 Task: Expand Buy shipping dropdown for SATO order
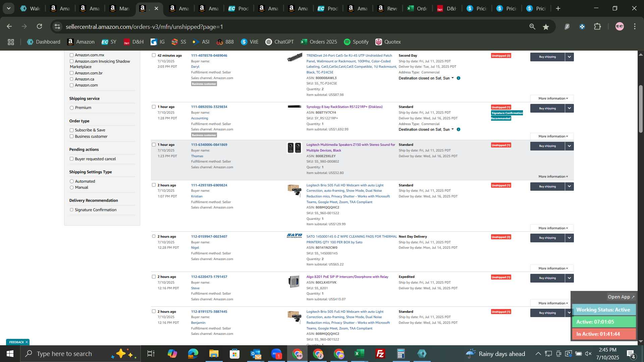tap(569, 238)
